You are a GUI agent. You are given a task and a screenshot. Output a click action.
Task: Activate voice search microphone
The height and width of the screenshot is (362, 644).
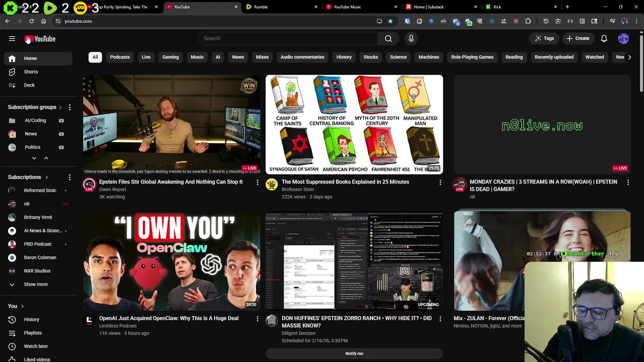point(411,38)
